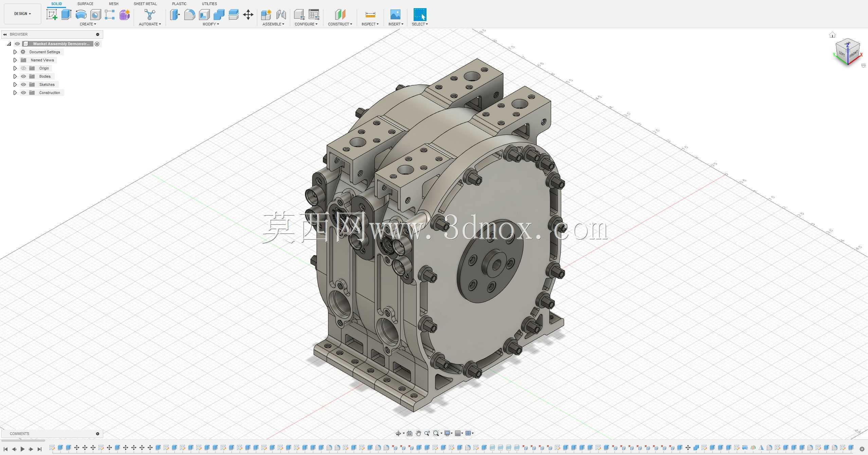Switch to the MESH tab
This screenshot has height=455, width=868.
[113, 4]
